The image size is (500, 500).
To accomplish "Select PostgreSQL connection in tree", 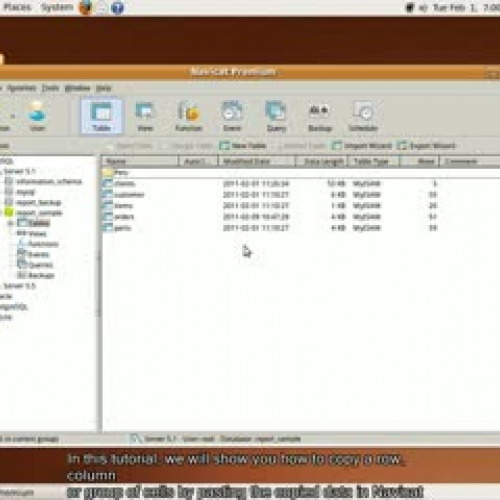I will [13, 307].
